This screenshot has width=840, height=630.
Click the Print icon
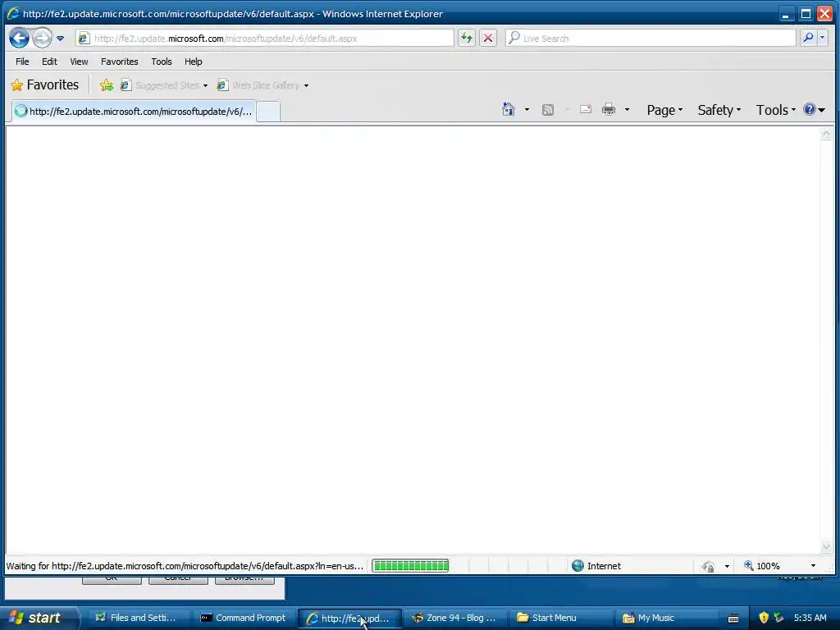(609, 110)
